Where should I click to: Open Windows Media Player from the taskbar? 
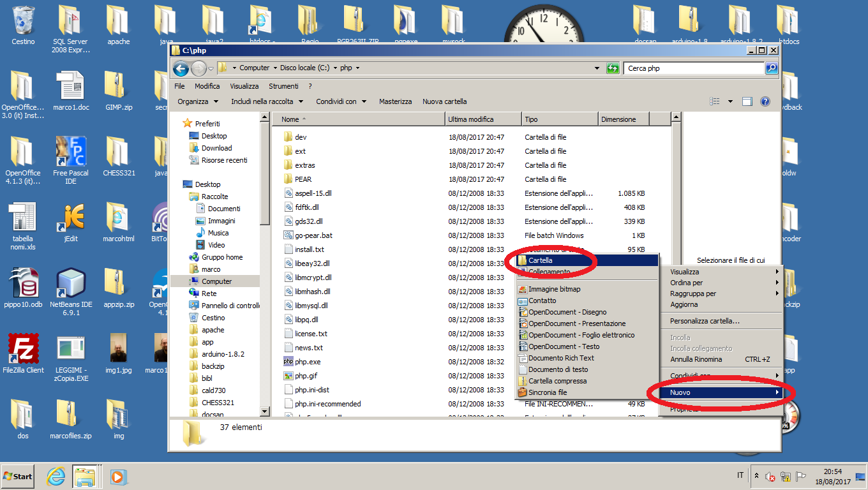point(117,476)
